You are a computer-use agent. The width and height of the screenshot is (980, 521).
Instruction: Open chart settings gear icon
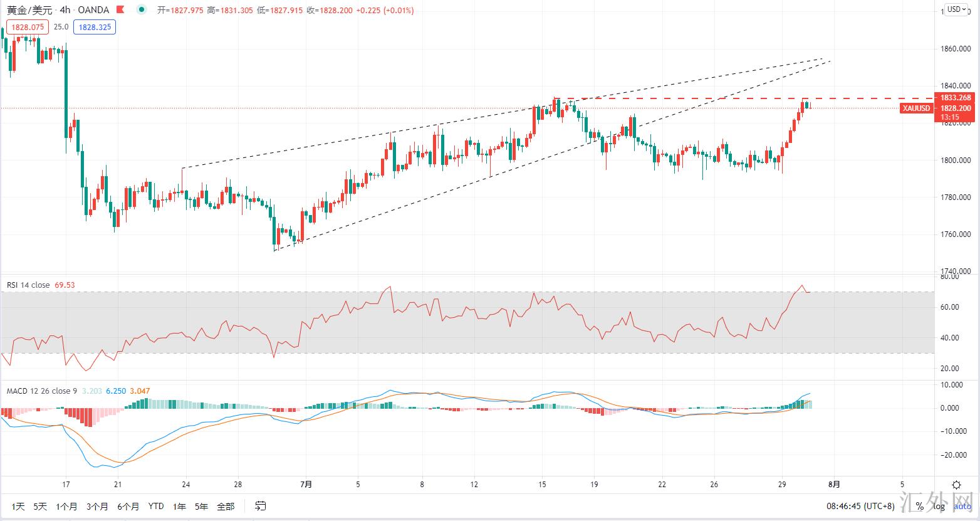pyautogui.click(x=956, y=485)
